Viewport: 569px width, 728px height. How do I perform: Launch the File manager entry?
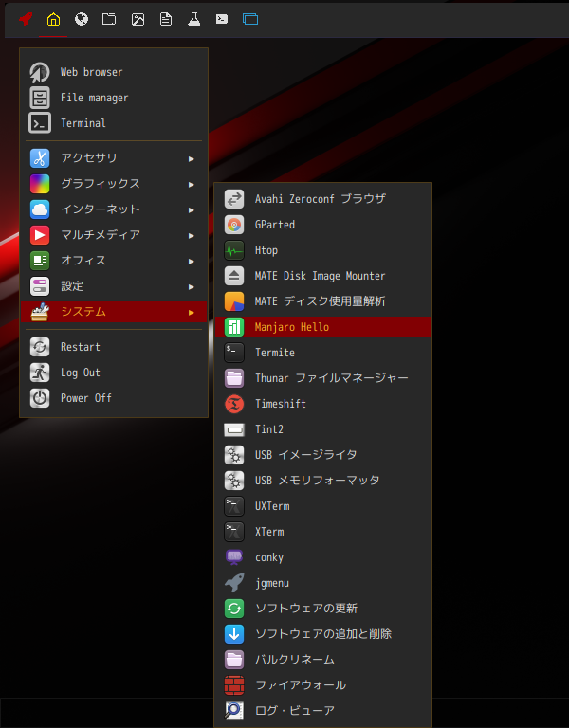pos(114,98)
